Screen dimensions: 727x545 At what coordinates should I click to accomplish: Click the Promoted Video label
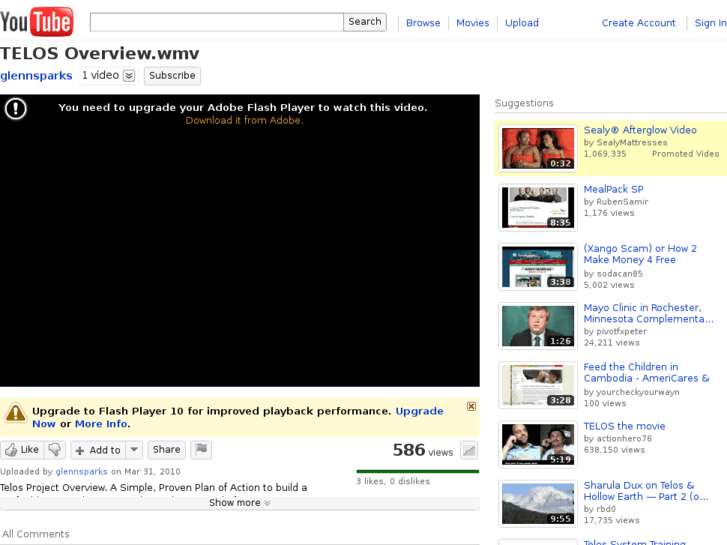(685, 154)
